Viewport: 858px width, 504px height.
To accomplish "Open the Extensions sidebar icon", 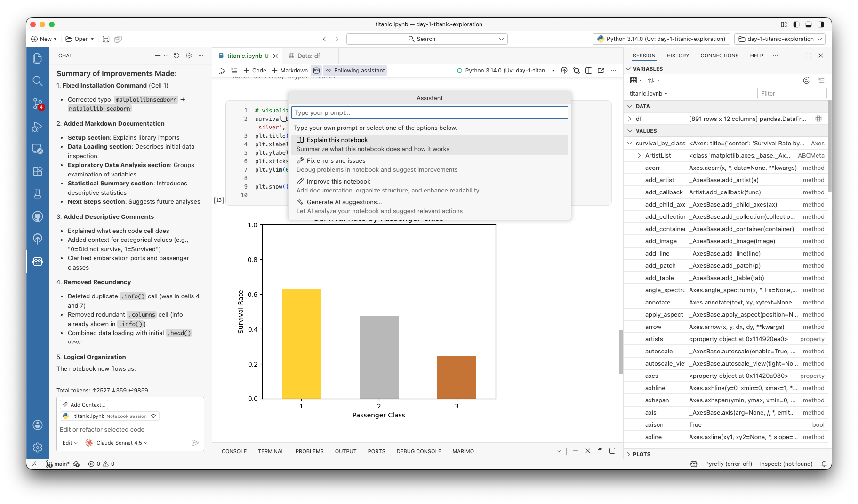I will coord(38,171).
